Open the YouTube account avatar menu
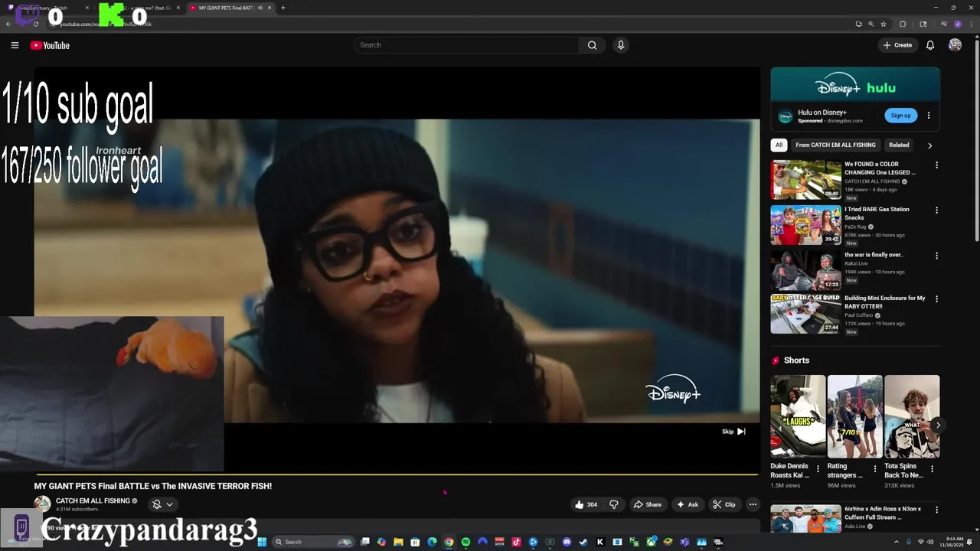Screen dimensions: 980x551 pyautogui.click(x=955, y=45)
